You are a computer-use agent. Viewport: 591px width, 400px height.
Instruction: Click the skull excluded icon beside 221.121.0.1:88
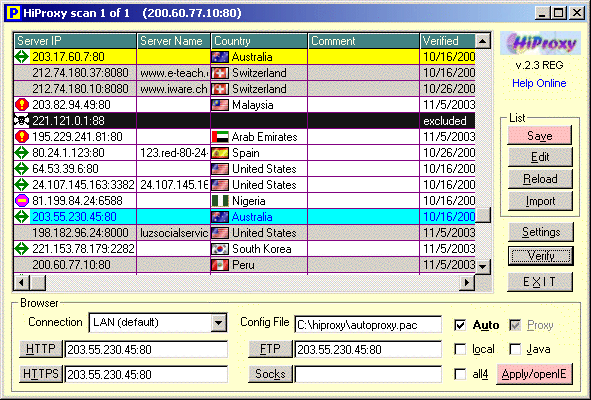point(21,121)
